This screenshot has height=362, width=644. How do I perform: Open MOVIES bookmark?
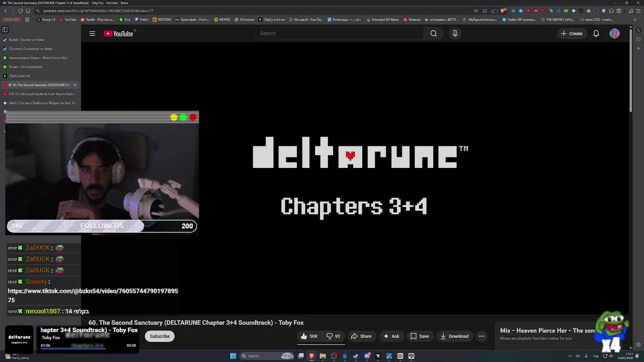point(222,20)
